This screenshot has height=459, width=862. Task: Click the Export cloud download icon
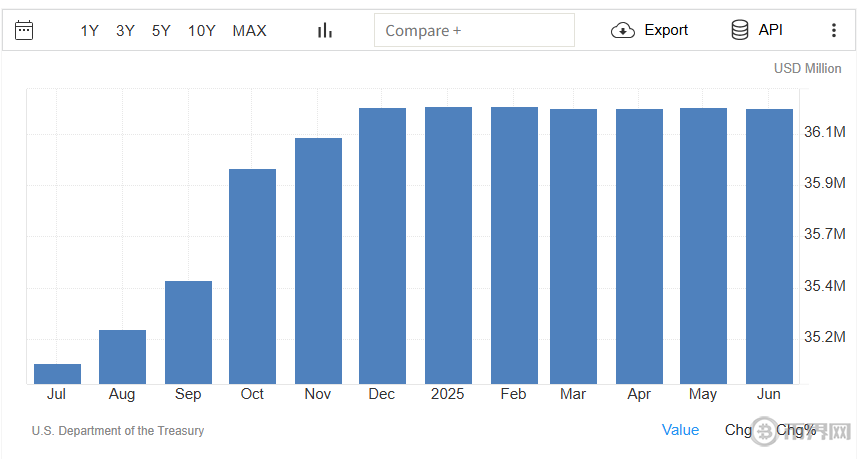click(x=623, y=30)
